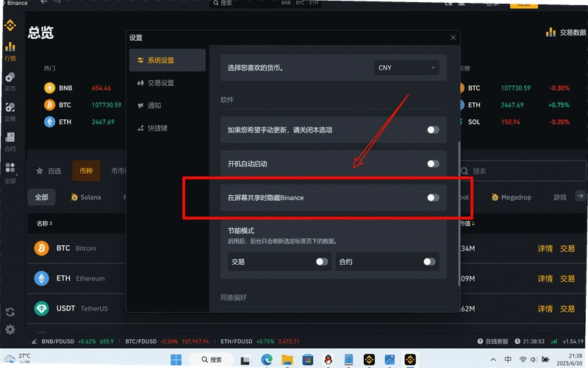Click the coin search field beside the table

(x=523, y=171)
